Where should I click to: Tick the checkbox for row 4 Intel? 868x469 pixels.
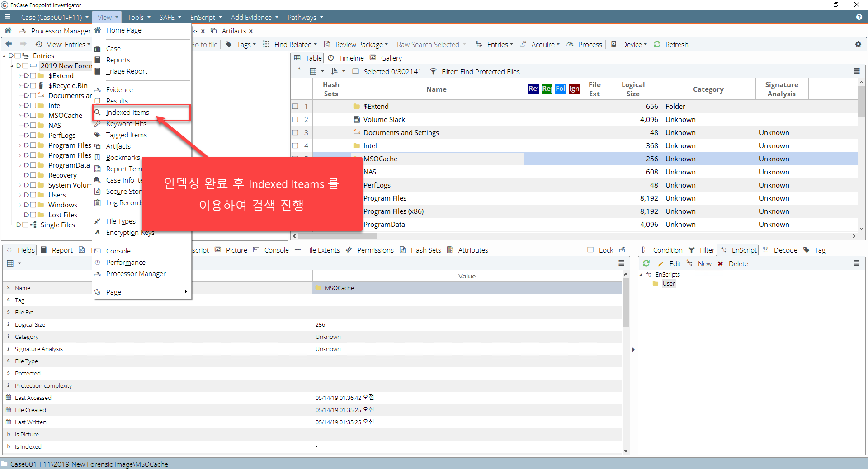(296, 145)
